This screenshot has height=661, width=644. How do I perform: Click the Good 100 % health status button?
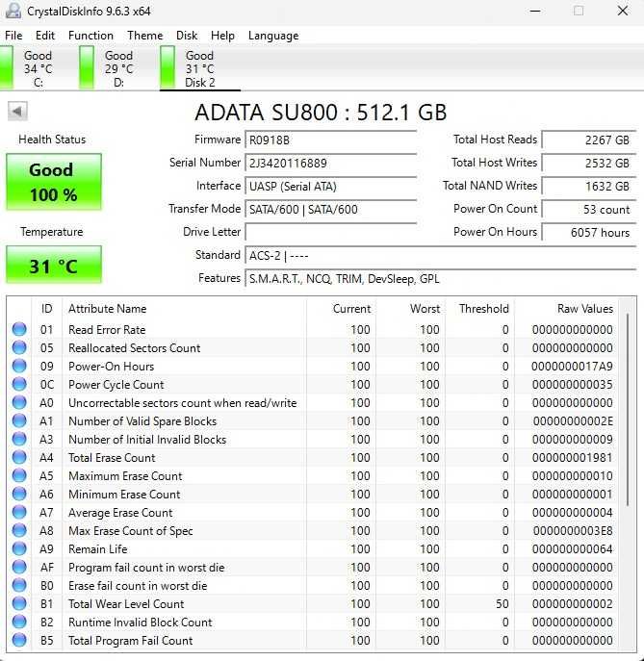click(54, 182)
